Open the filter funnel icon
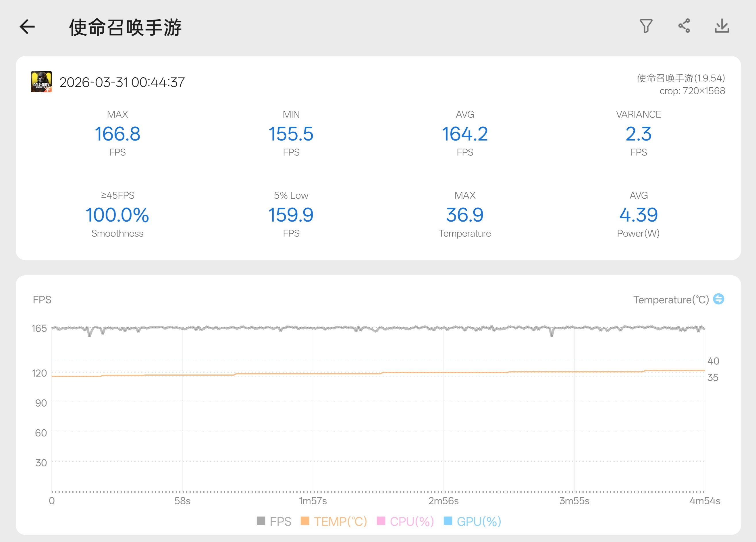 (x=646, y=26)
